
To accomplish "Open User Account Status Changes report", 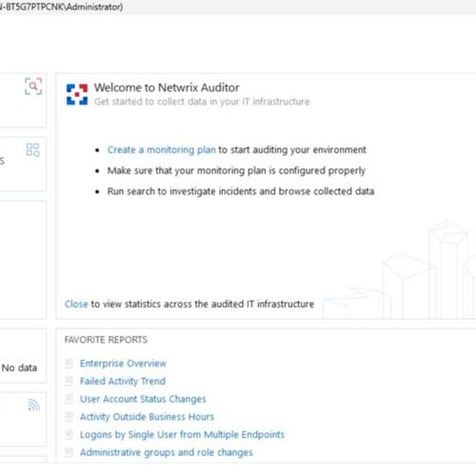I will [143, 399].
